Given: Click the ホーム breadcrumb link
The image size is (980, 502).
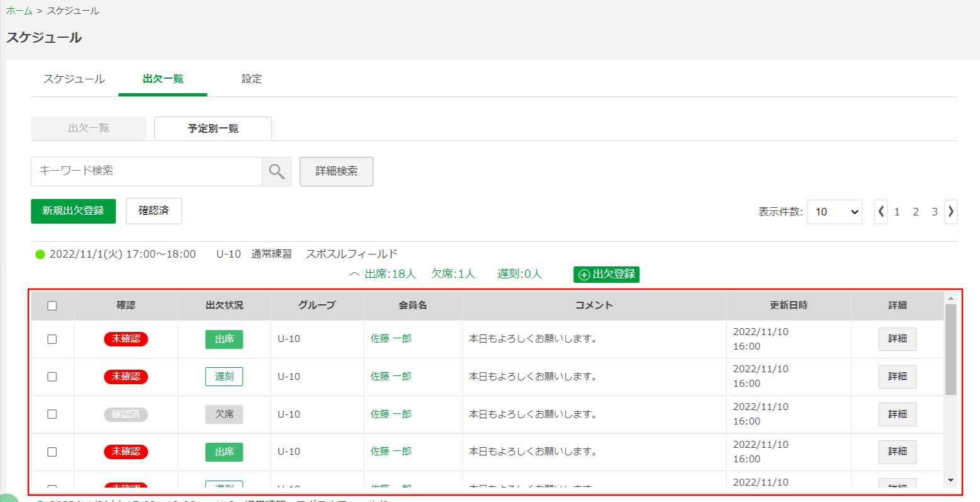Looking at the screenshot, I should click(19, 11).
